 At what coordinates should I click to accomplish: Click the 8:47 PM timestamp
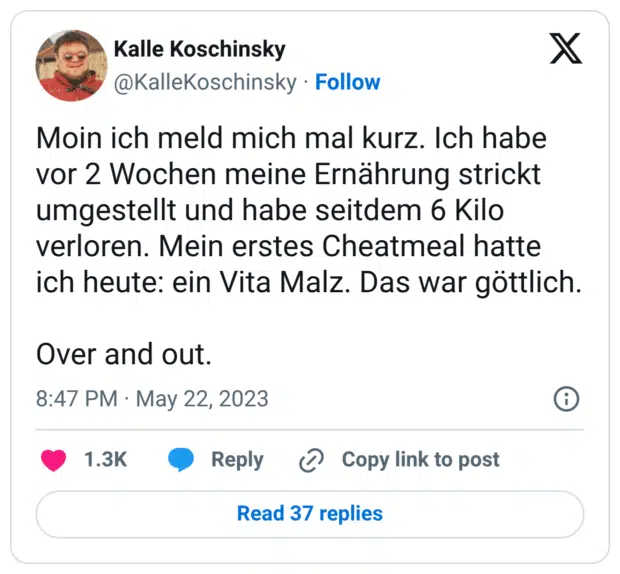coord(76,399)
